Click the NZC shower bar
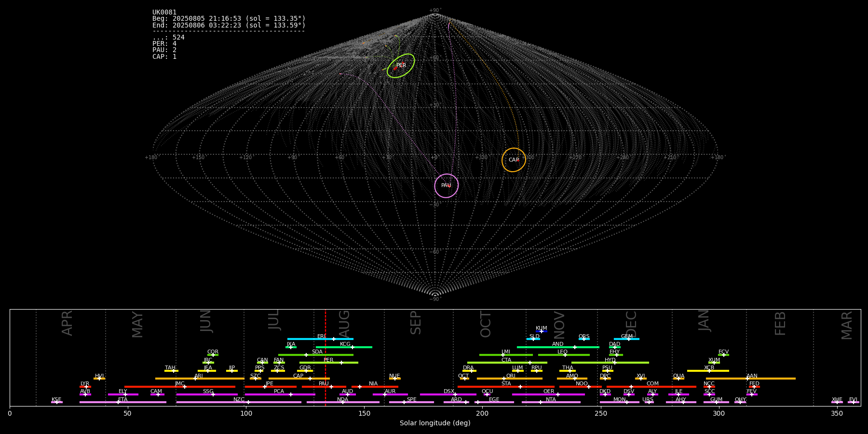Viewport: 868px width, 434px height. 239,402
